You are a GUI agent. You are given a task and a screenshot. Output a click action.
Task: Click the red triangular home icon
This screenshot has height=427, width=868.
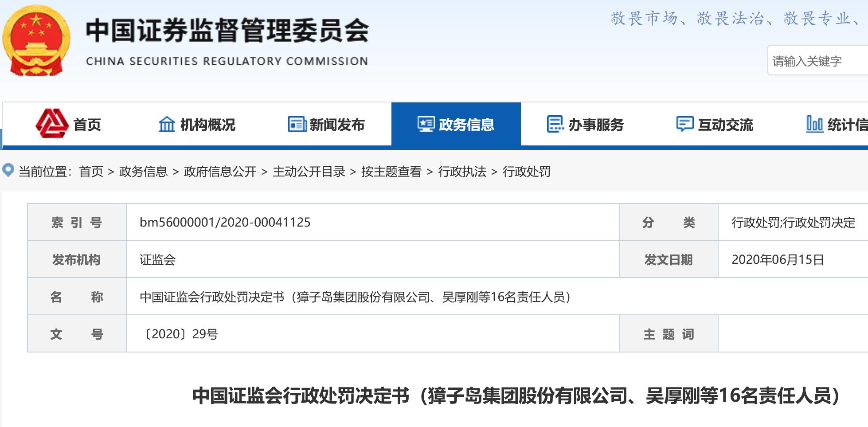coord(52,123)
